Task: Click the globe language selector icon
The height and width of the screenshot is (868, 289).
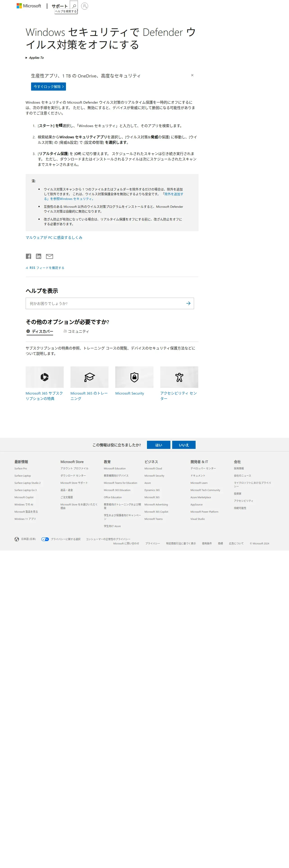Action: [17, 539]
